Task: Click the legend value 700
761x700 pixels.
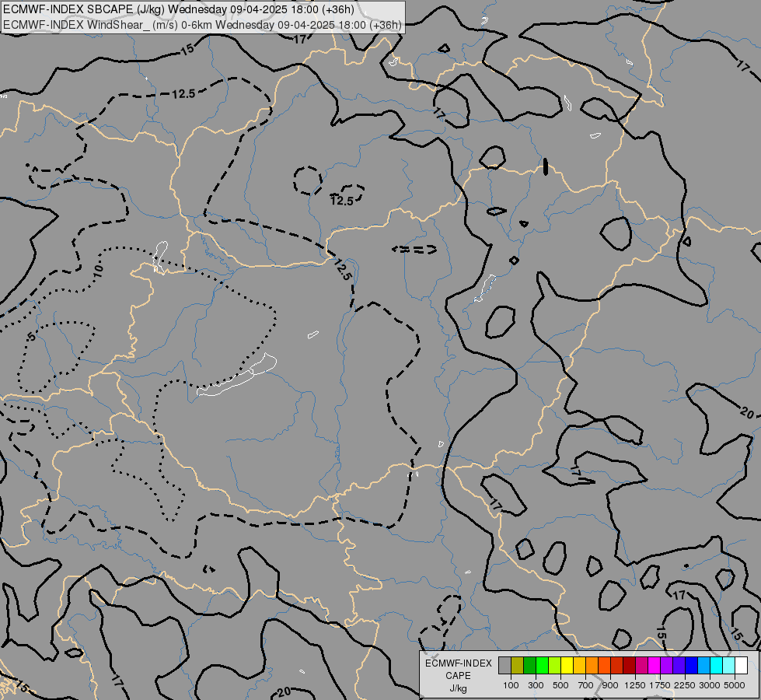Action: tap(586, 685)
